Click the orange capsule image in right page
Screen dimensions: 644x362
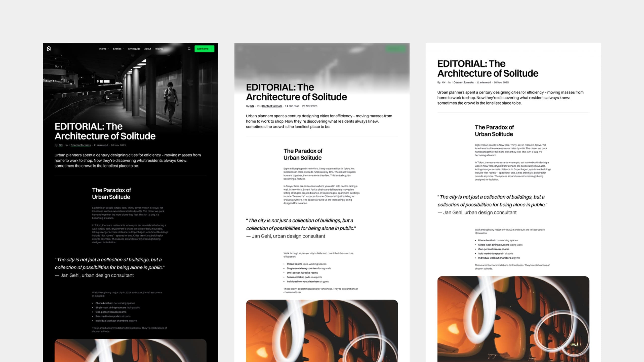pos(513,319)
